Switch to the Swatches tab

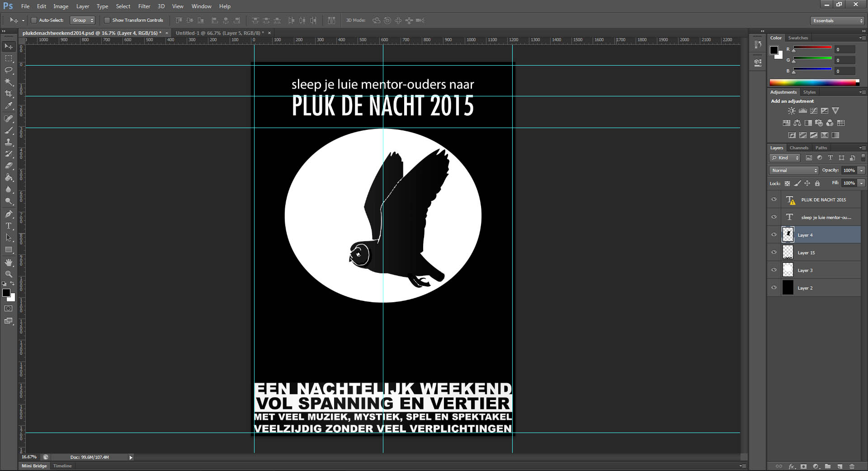pos(798,38)
